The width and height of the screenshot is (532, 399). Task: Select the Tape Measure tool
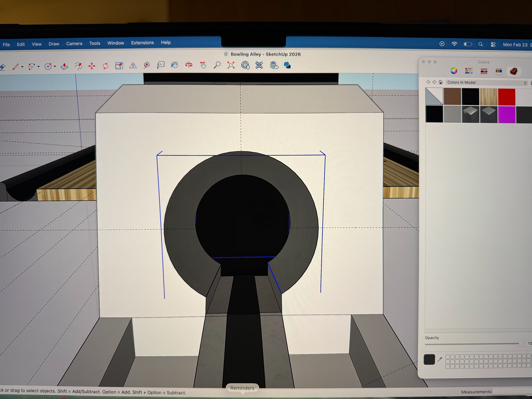pyautogui.click(x=147, y=65)
